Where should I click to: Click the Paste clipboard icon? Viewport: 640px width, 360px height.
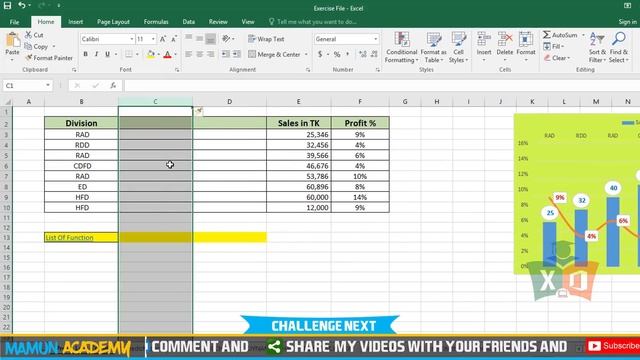coord(13,40)
